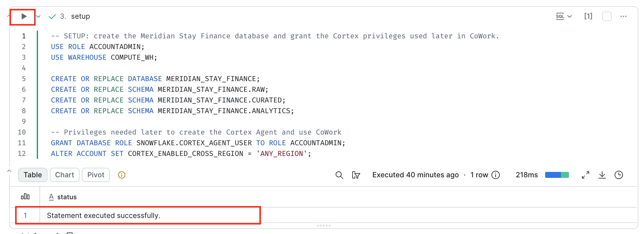Click the row count info icon
The width and height of the screenshot is (644, 234).
(496, 175)
